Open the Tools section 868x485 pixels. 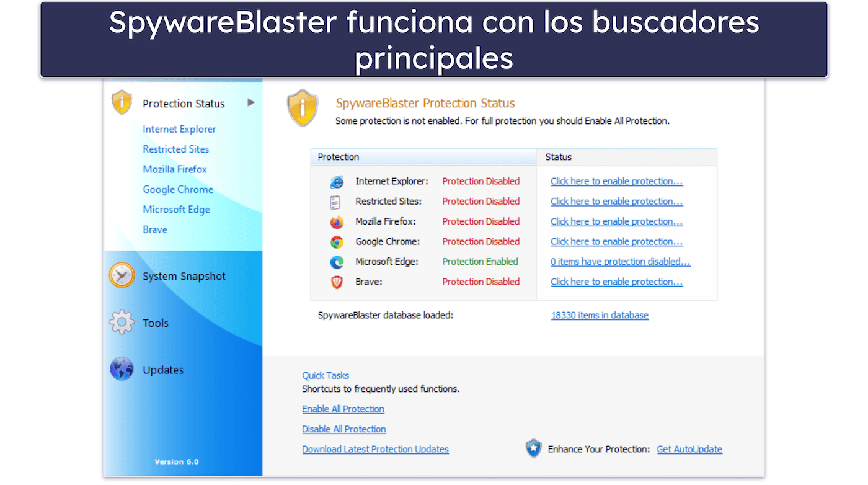point(156,323)
